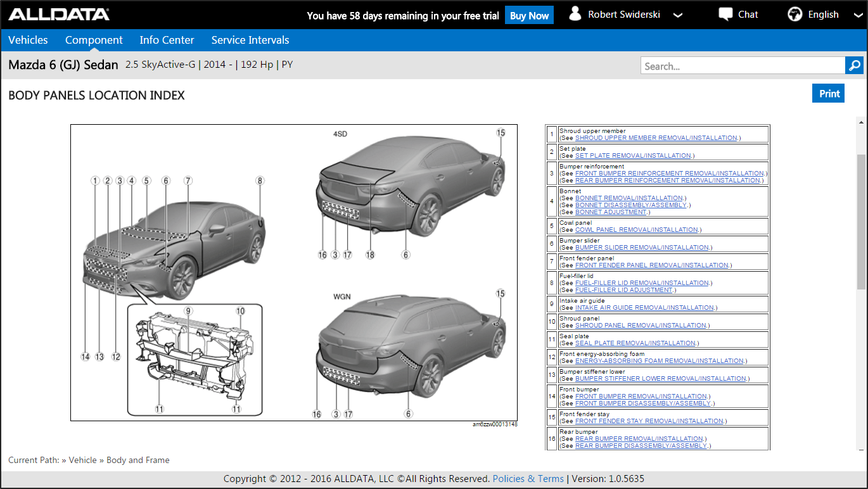Click the "2.5 SkyActive-G" engine text

[x=160, y=65]
